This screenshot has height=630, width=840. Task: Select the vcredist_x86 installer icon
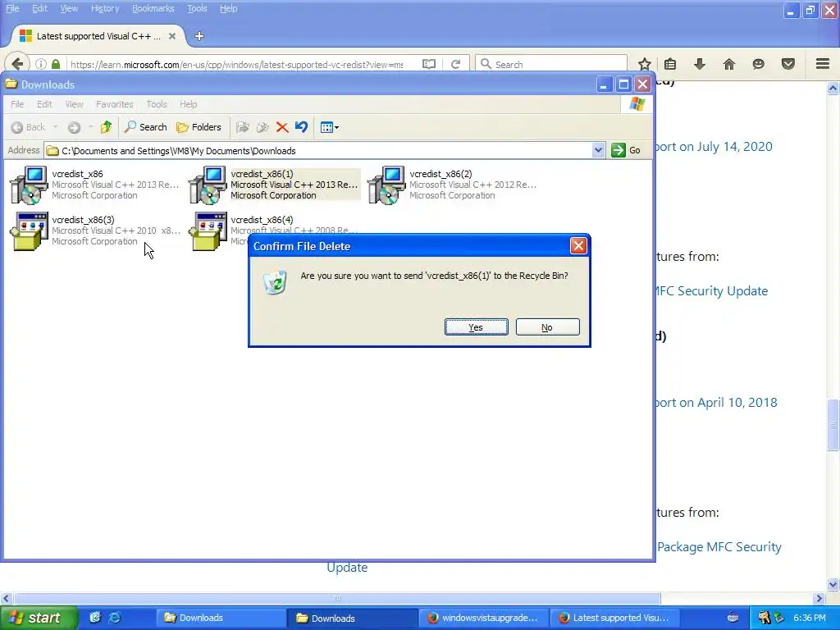pos(29,185)
